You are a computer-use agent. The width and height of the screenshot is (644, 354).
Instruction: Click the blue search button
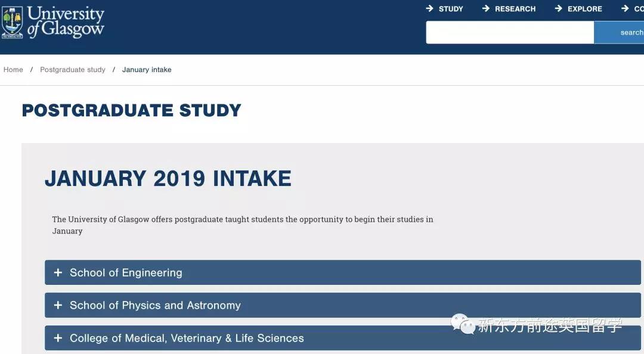point(619,32)
